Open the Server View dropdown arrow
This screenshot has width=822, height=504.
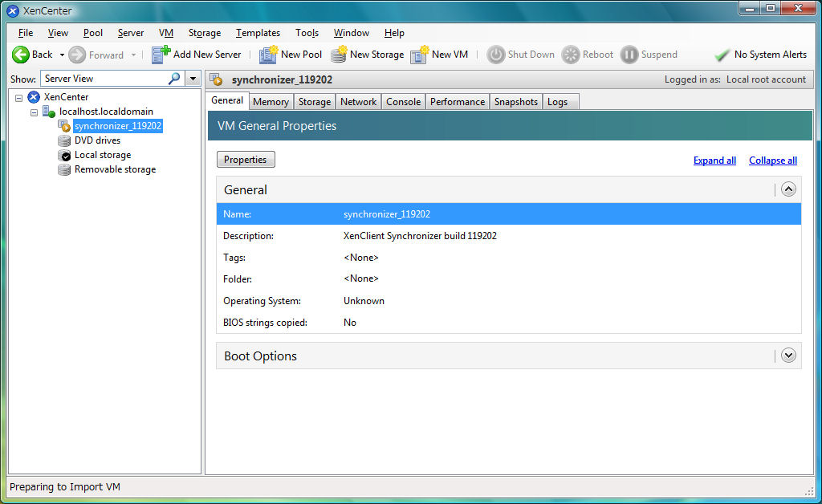193,79
